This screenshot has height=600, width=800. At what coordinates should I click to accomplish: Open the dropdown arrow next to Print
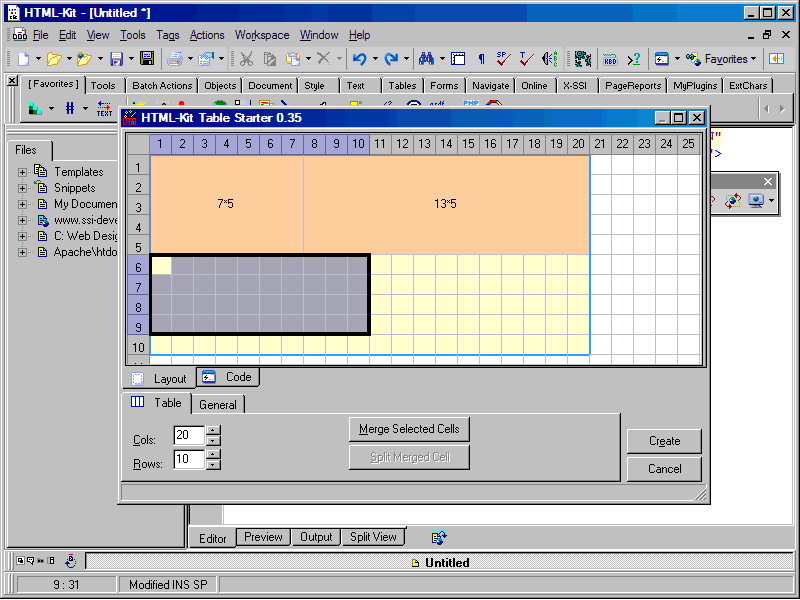click(190, 59)
